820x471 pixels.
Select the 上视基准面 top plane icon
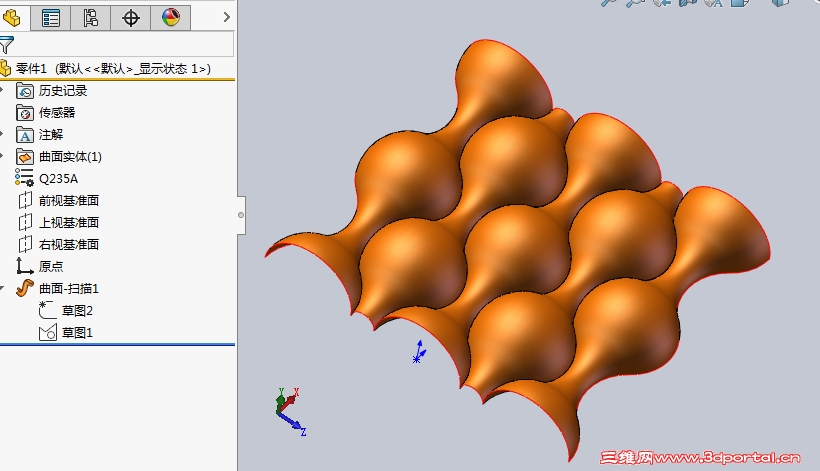[25, 222]
